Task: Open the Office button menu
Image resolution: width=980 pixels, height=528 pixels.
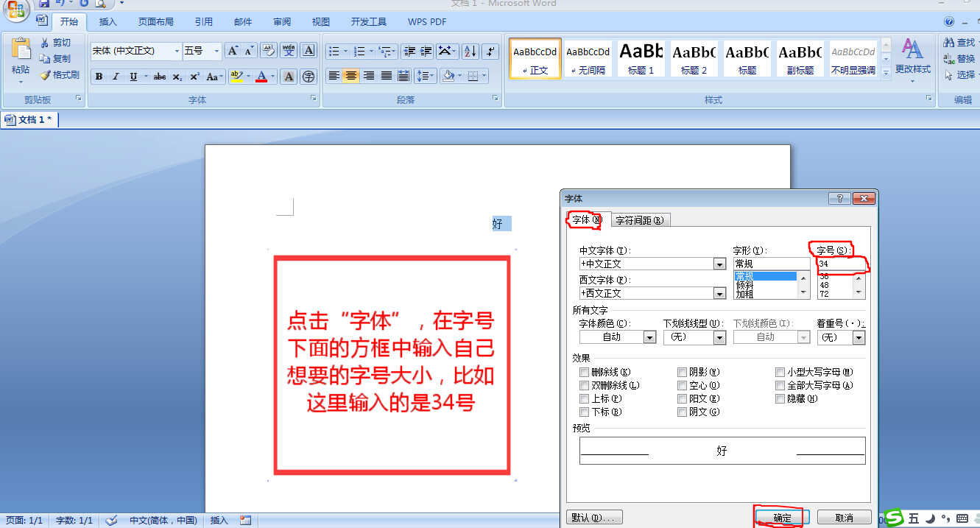Action: tap(15, 8)
